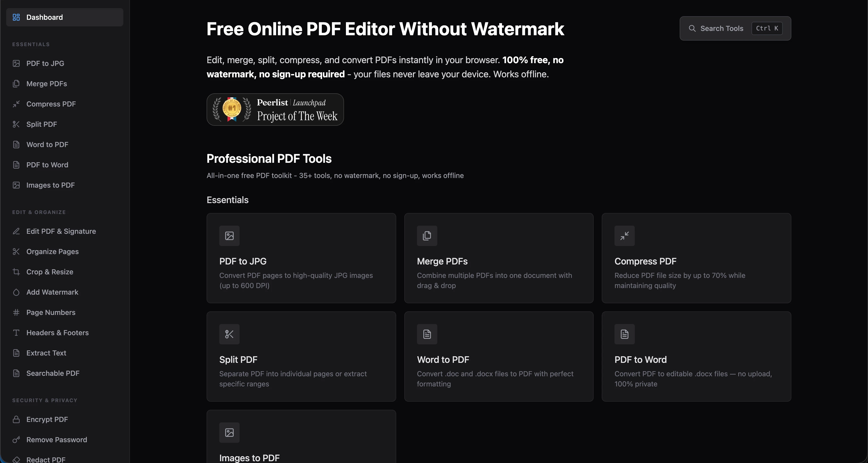Click the crop icon beside Crop & Resize
Image resolution: width=868 pixels, height=463 pixels.
[16, 272]
